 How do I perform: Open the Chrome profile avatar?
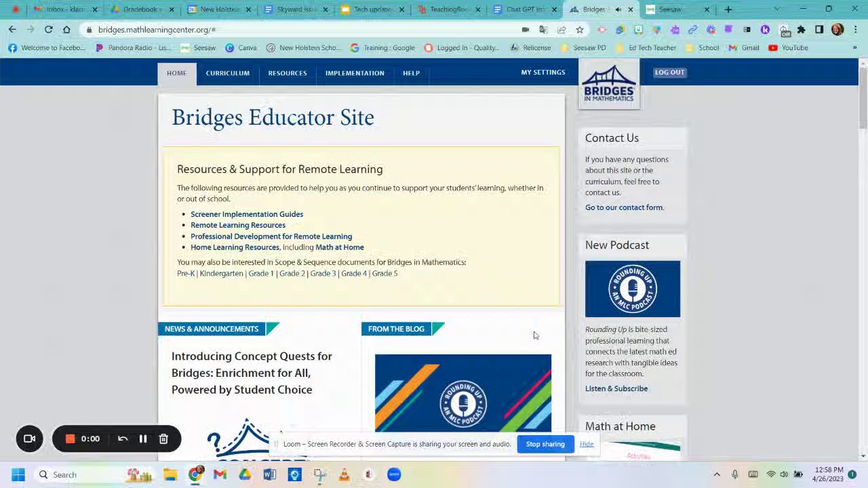pyautogui.click(x=837, y=30)
